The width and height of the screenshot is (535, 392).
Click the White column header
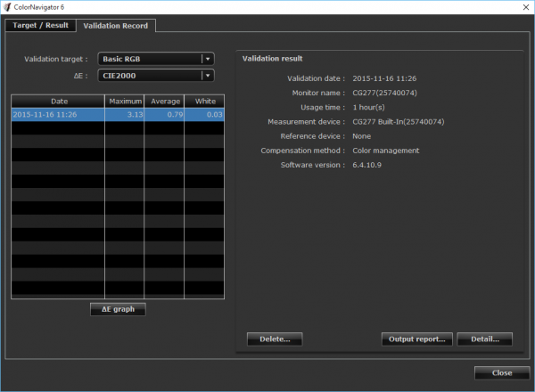point(204,102)
